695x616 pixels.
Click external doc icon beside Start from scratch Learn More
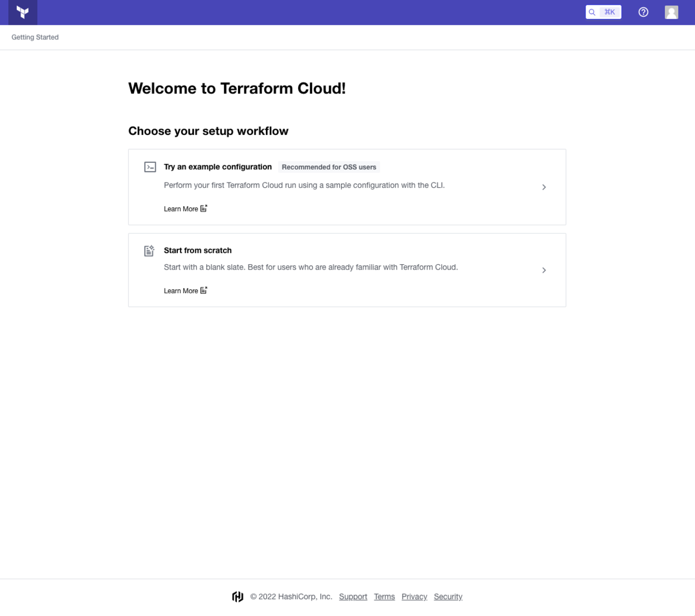[x=204, y=290]
